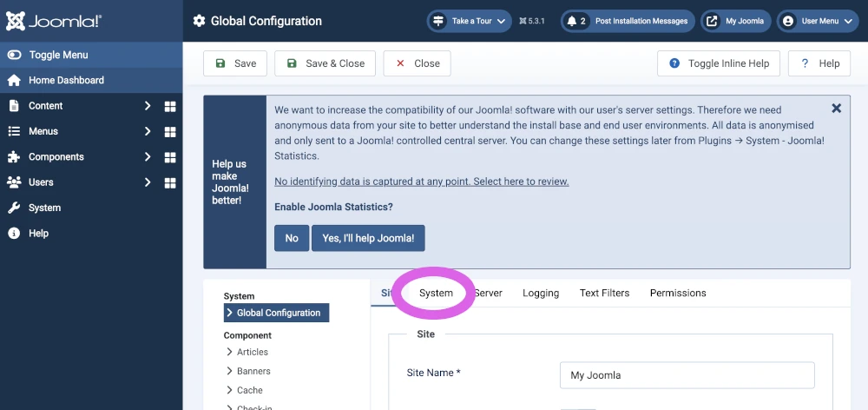Click the System wrench icon in sidebar

click(14, 208)
